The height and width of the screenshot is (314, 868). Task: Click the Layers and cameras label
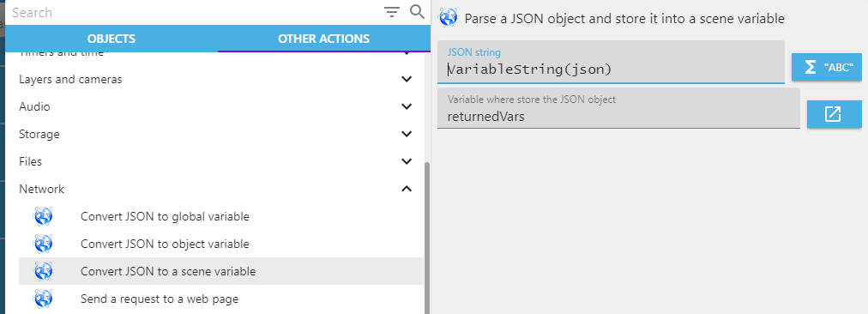[70, 79]
